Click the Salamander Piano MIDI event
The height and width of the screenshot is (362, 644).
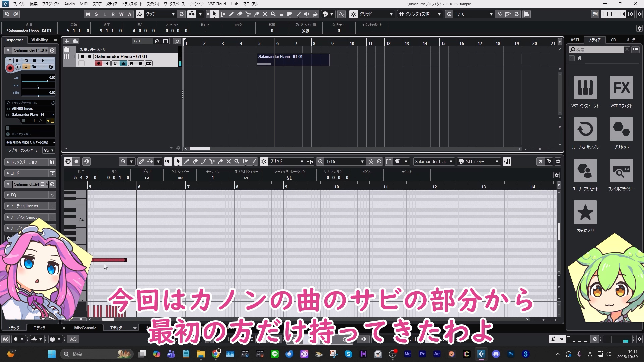click(293, 59)
